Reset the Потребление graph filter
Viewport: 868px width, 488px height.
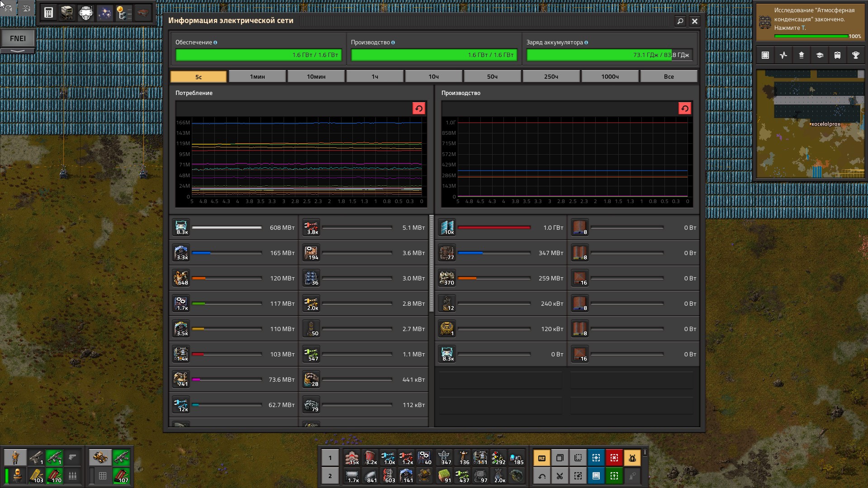point(419,109)
